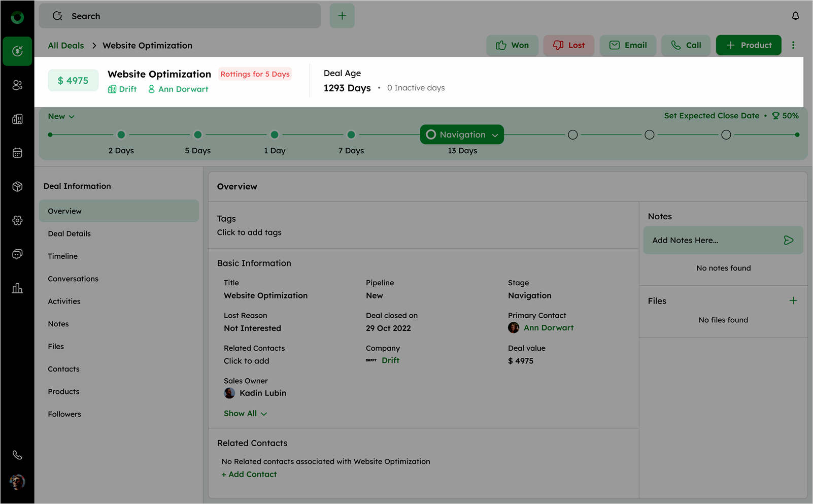Send note using the arrow icon
Image resolution: width=813 pixels, height=504 pixels.
pyautogui.click(x=788, y=240)
